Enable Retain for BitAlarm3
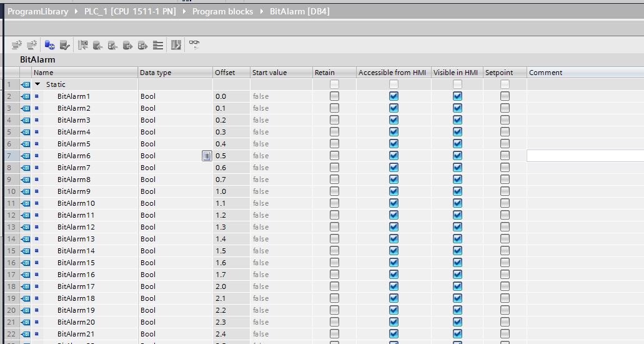 [x=334, y=120]
